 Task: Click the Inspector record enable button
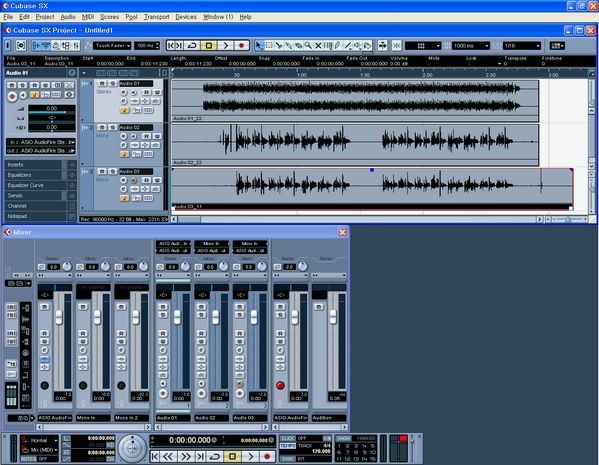point(12,96)
